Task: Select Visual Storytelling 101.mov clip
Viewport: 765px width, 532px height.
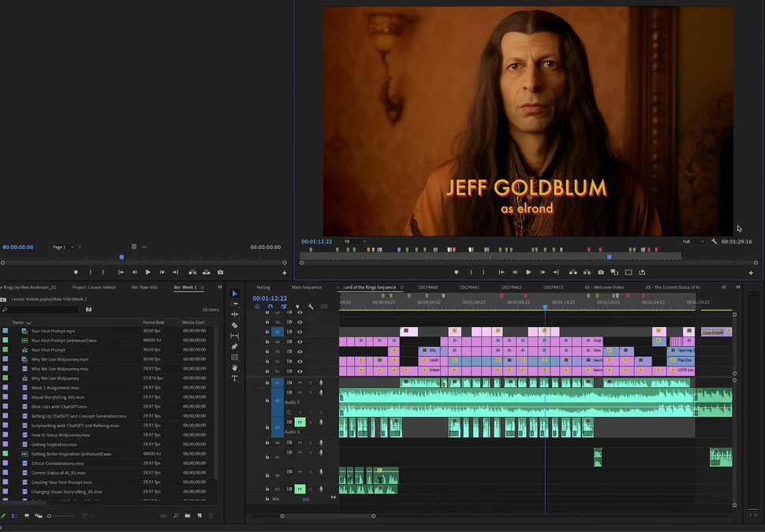Action: pyautogui.click(x=58, y=397)
